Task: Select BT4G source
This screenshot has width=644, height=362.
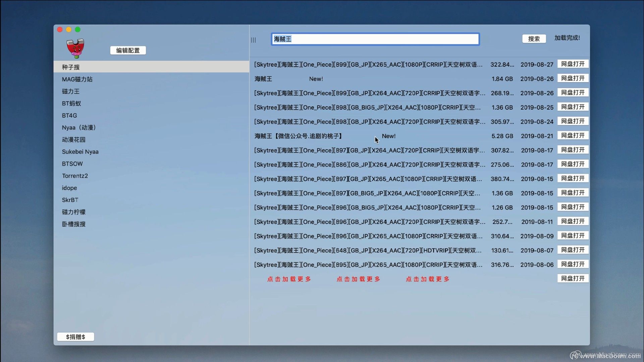Action: click(151, 115)
